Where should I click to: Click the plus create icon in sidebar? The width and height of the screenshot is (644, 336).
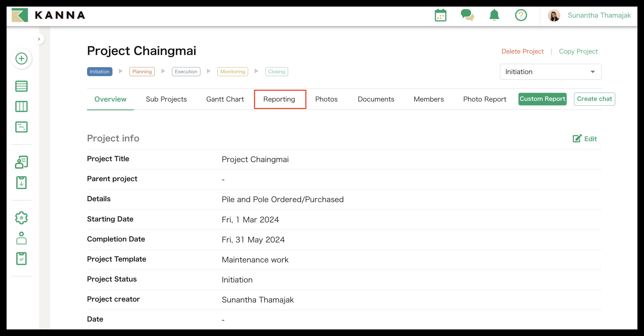point(22,59)
